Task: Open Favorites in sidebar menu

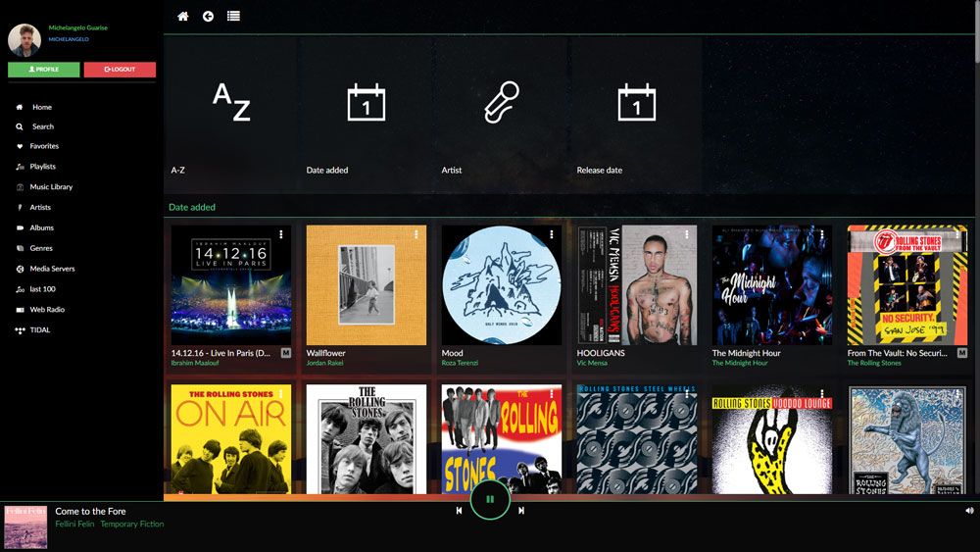Action: tap(44, 146)
